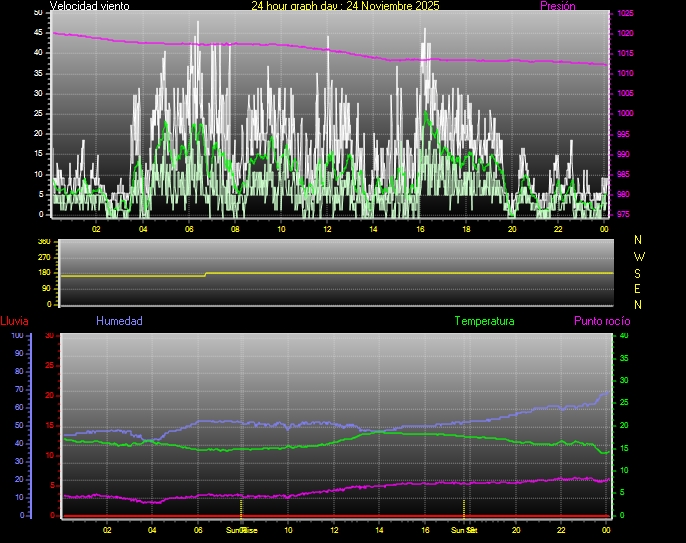Click the Sunrise marker on the time axis

point(241,530)
